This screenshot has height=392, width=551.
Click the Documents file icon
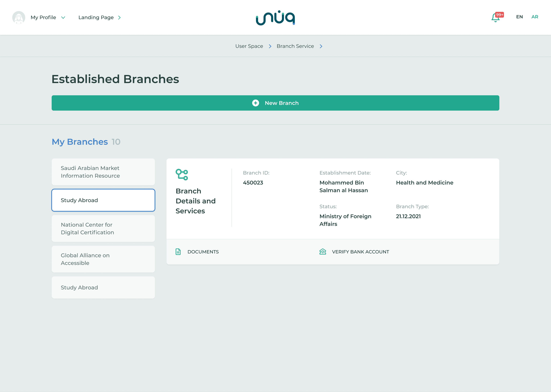(178, 252)
